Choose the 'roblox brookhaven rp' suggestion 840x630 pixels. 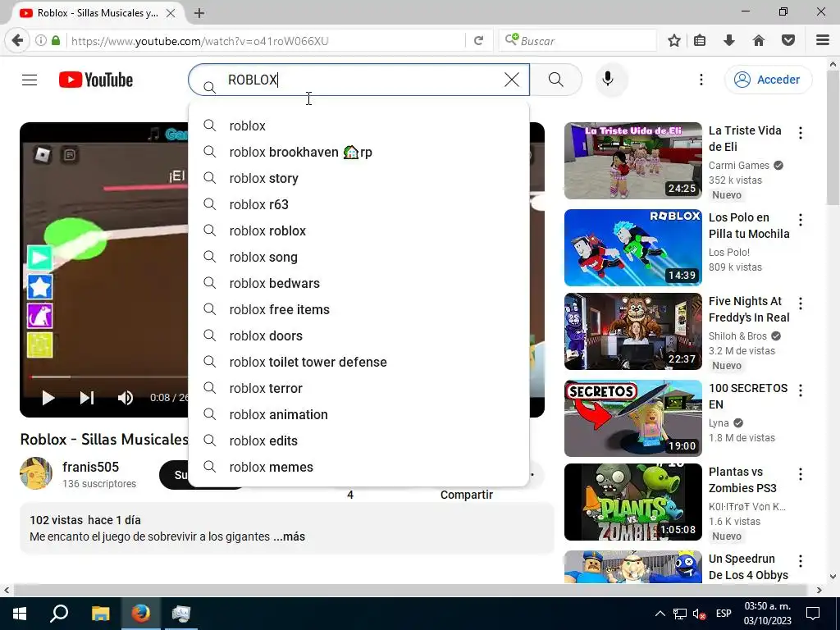(359, 152)
